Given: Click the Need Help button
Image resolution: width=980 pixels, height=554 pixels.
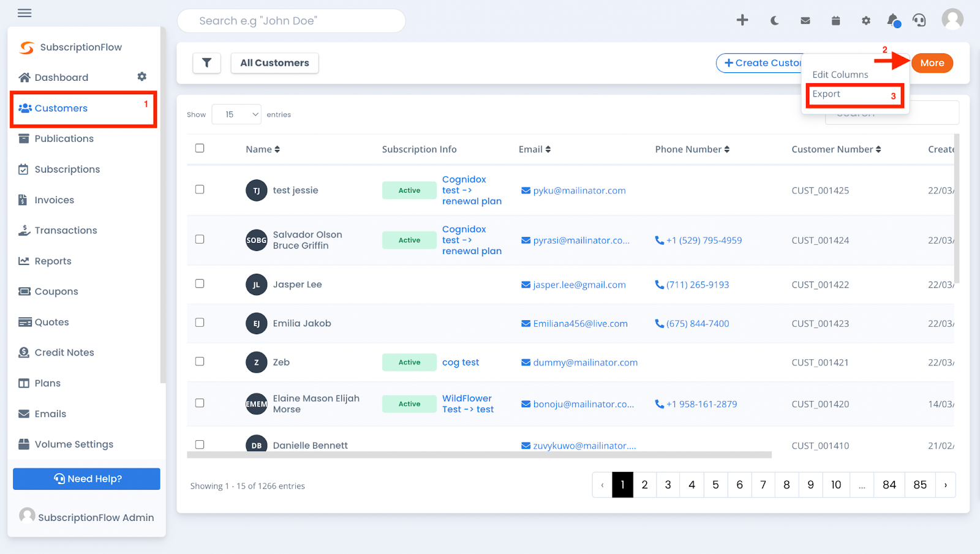Looking at the screenshot, I should [86, 479].
